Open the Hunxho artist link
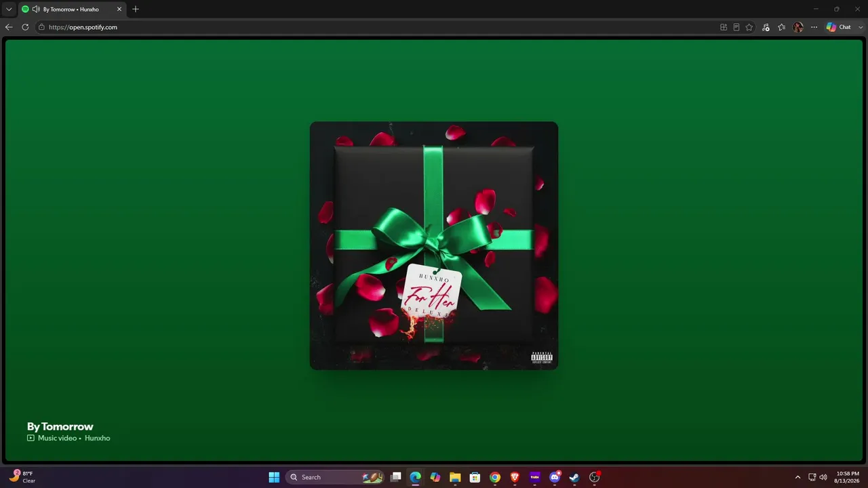The width and height of the screenshot is (868, 488). [x=98, y=438]
